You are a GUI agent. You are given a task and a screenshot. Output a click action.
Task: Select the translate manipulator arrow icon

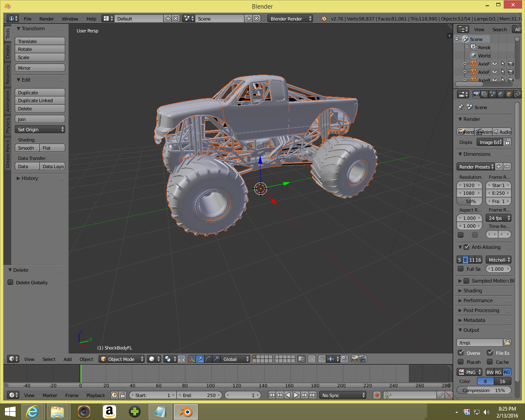200,359
